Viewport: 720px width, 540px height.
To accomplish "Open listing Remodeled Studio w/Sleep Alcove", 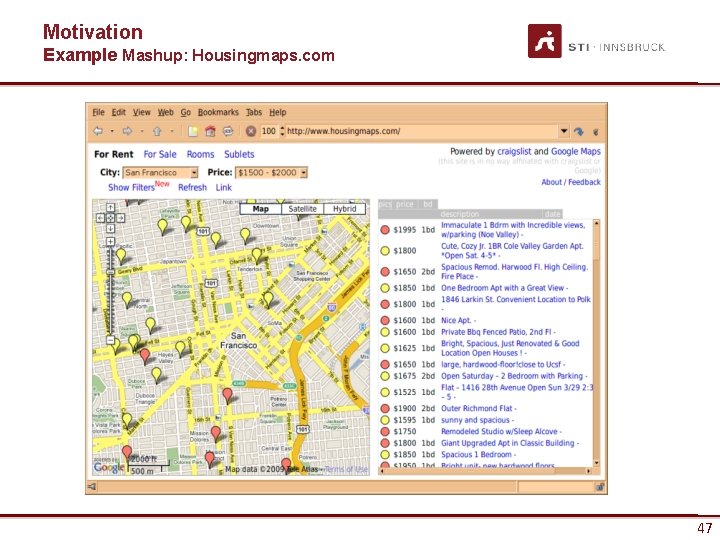I will point(499,432).
